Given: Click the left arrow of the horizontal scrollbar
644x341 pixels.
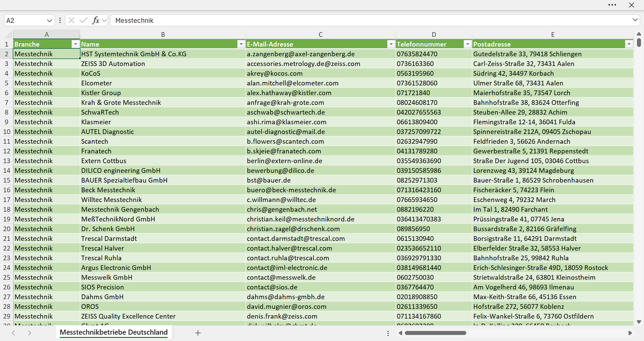Looking at the screenshot, I should pyautogui.click(x=400, y=333).
